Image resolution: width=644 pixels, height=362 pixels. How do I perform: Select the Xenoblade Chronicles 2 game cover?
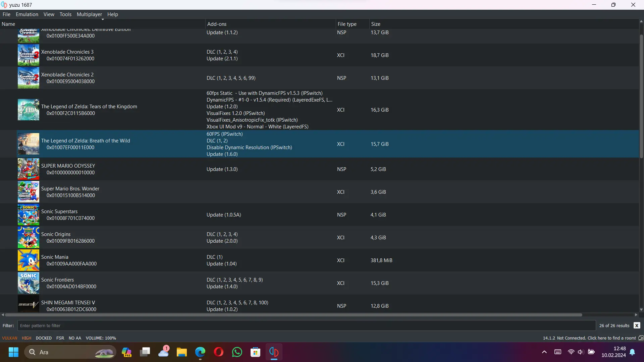tap(29, 78)
